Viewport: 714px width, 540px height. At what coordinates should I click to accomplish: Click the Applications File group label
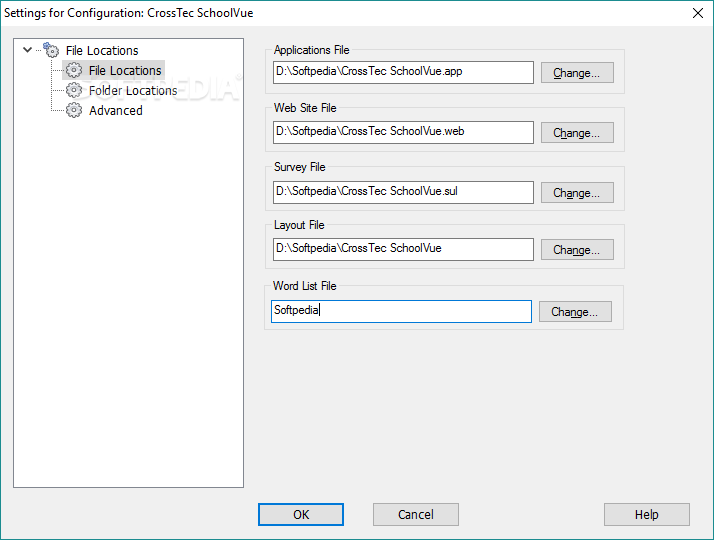click(311, 50)
